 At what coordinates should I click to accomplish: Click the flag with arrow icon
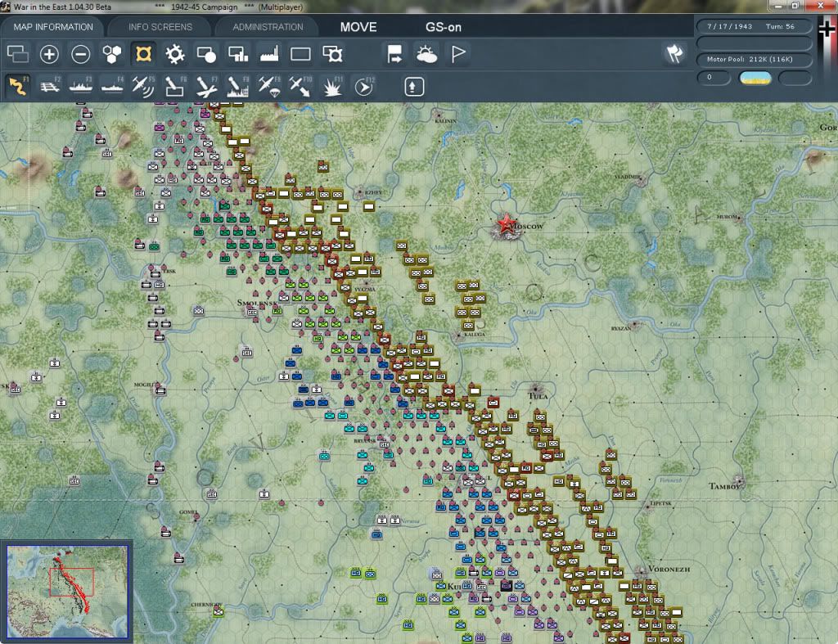click(x=395, y=54)
